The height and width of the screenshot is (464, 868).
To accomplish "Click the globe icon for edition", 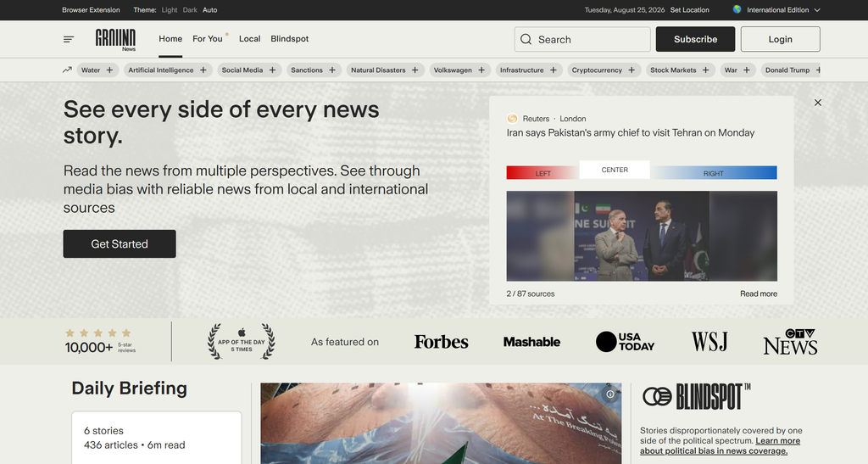I will (x=737, y=9).
